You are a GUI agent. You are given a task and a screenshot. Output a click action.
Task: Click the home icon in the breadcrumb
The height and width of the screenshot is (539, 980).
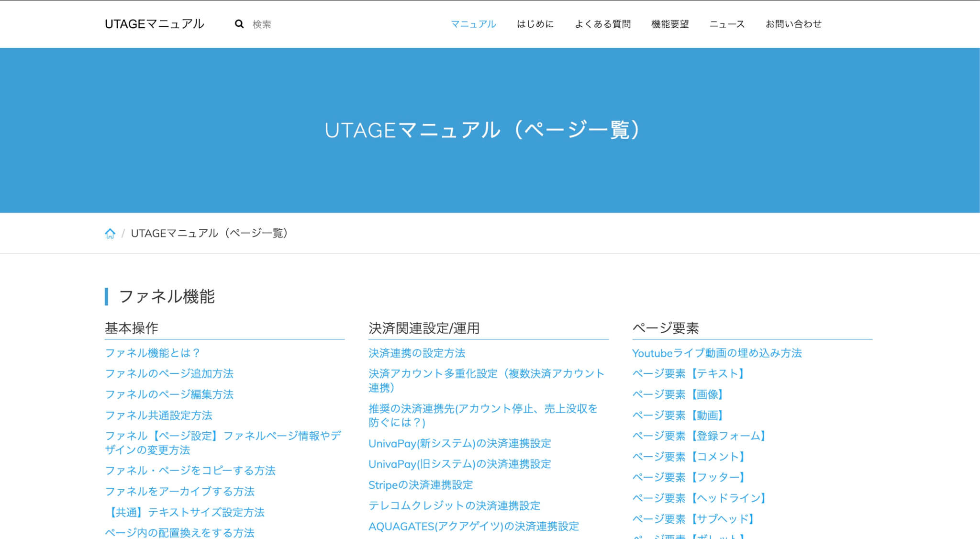pos(110,234)
